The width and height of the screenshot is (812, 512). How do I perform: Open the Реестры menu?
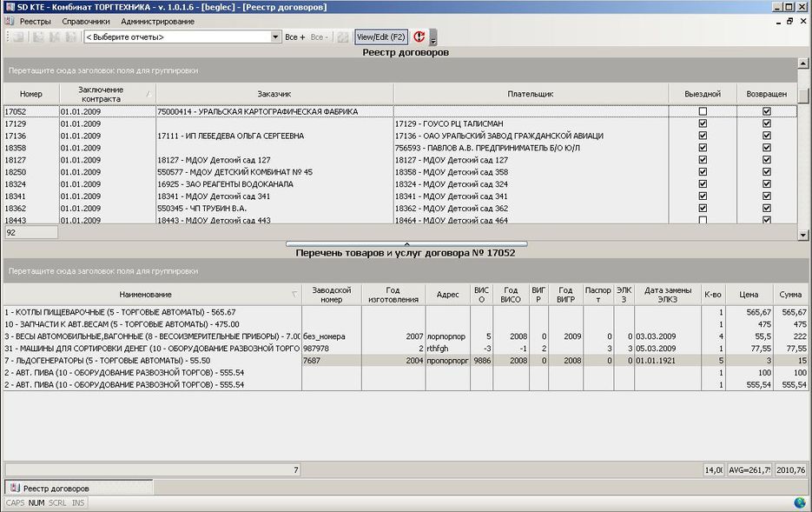pyautogui.click(x=36, y=21)
